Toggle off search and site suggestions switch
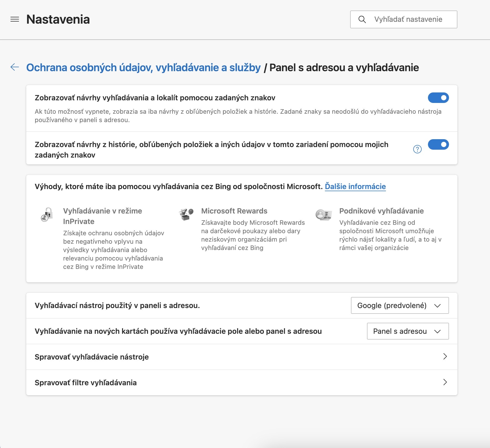This screenshot has height=448, width=490. (x=438, y=98)
